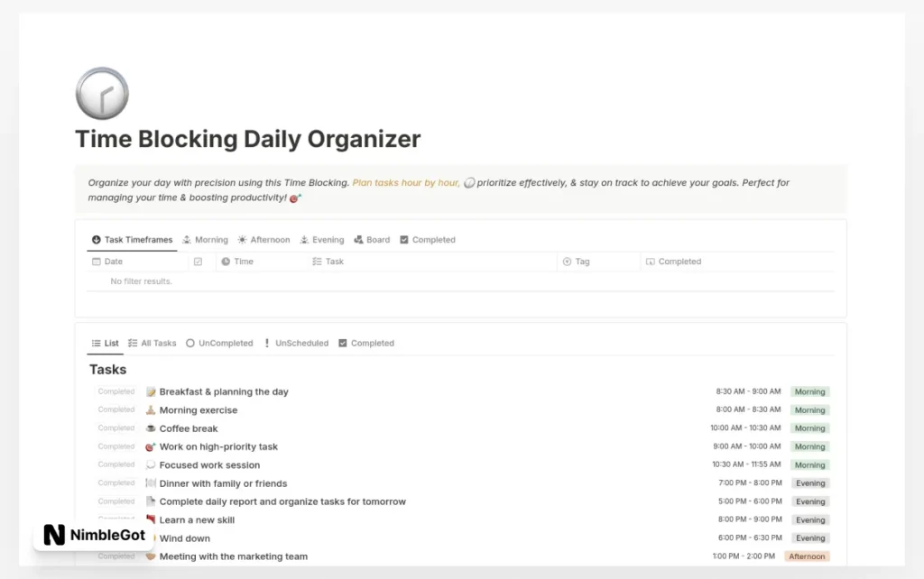Open the Completed tab above Tasks list
This screenshot has height=579, width=924.
pos(366,343)
